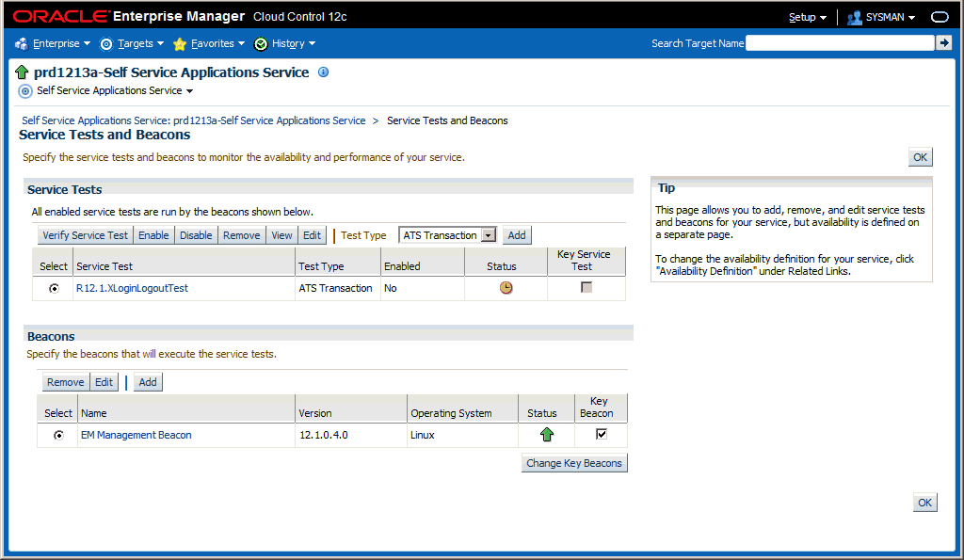Click Remove in Beacons toolbar
Viewport: 964px width, 560px height.
(66, 382)
